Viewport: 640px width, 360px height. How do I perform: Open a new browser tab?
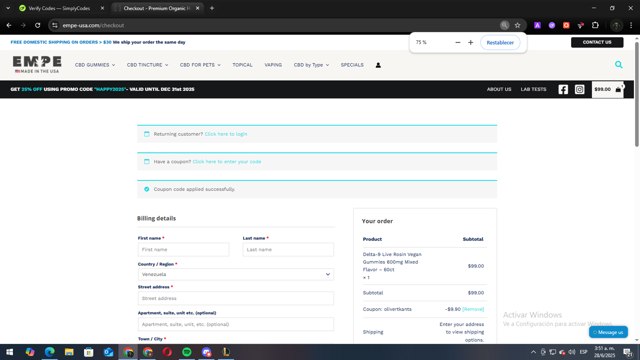(212, 8)
